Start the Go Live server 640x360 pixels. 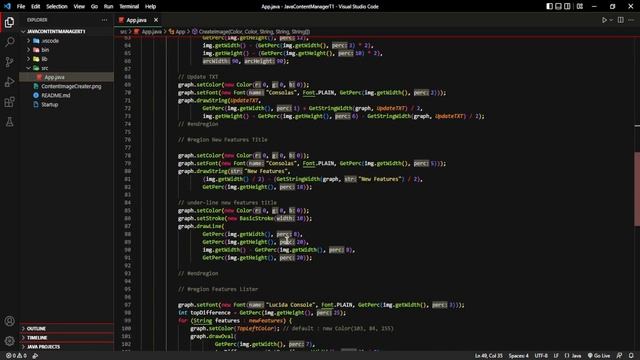(x=599, y=356)
